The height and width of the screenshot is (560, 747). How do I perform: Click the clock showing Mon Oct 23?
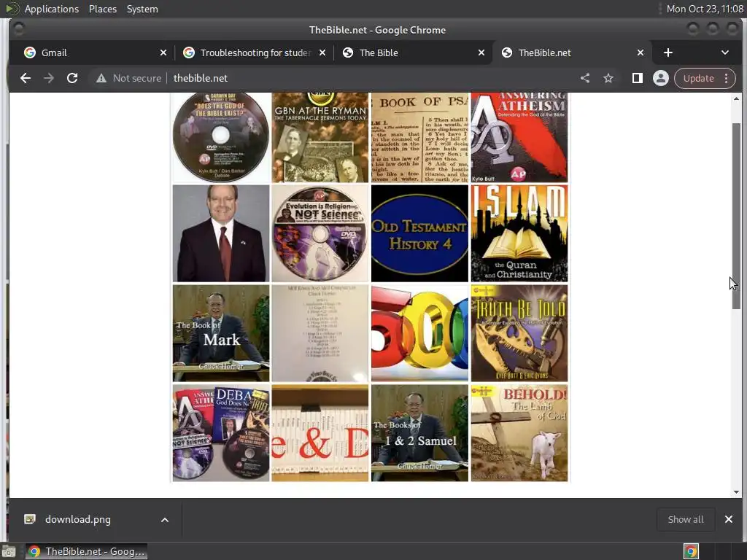(705, 9)
